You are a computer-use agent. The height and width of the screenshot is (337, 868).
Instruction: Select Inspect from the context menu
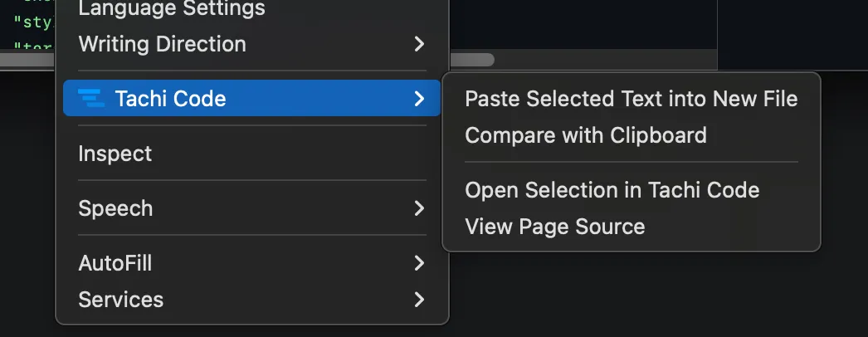(115, 154)
